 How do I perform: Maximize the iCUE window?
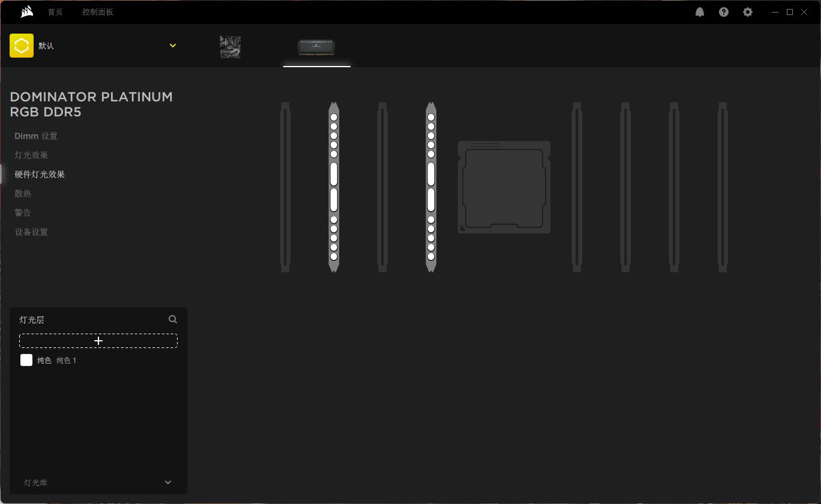(x=790, y=12)
